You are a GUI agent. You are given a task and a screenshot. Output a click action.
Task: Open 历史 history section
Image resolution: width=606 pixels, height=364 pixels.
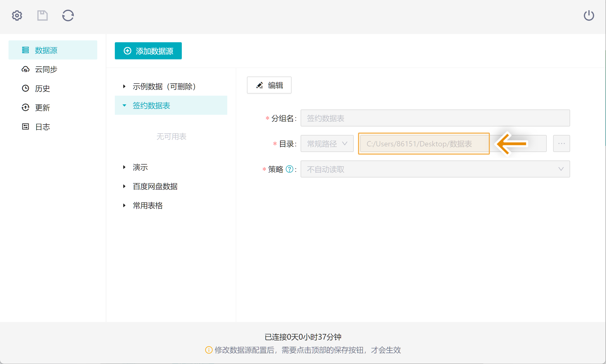(x=42, y=88)
